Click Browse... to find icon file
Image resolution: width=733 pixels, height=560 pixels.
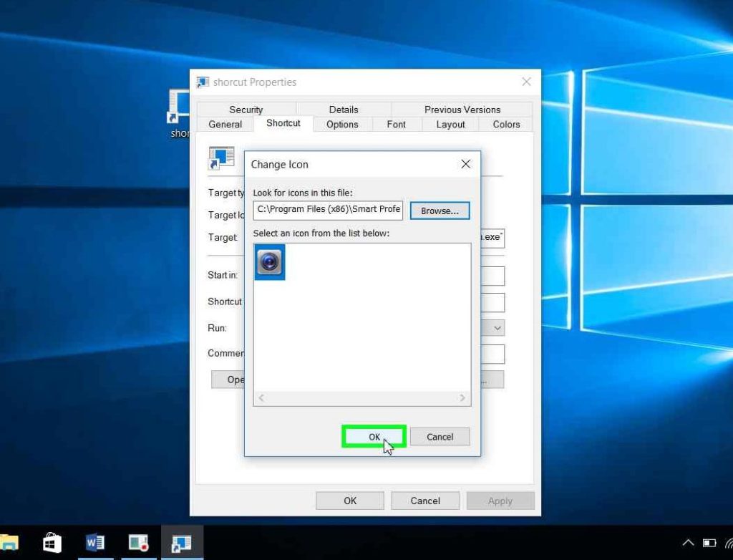pyautogui.click(x=440, y=211)
